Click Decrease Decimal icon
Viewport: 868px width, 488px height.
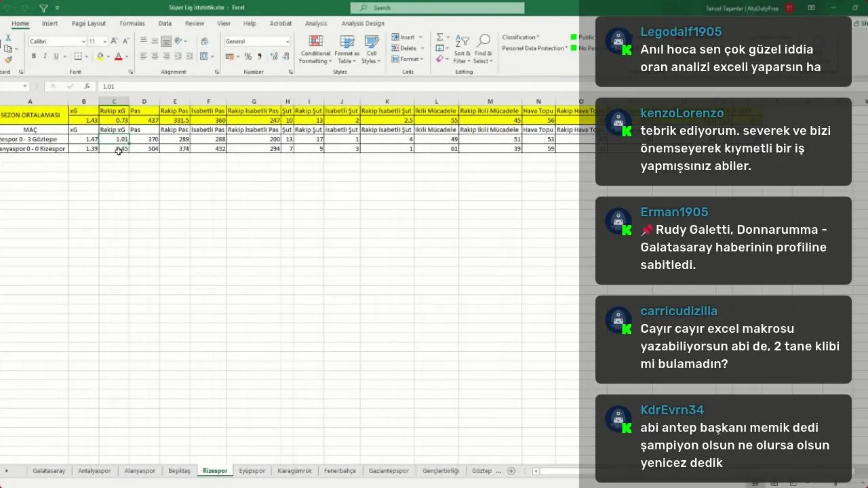coord(285,56)
